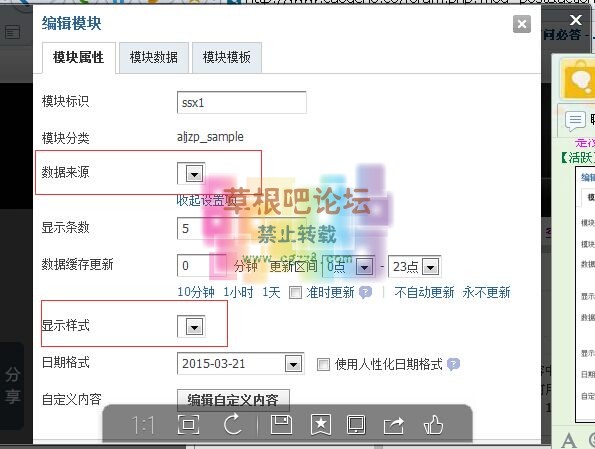Click the fit-to-screen viewer icon
The image size is (595, 449).
tap(189, 424)
